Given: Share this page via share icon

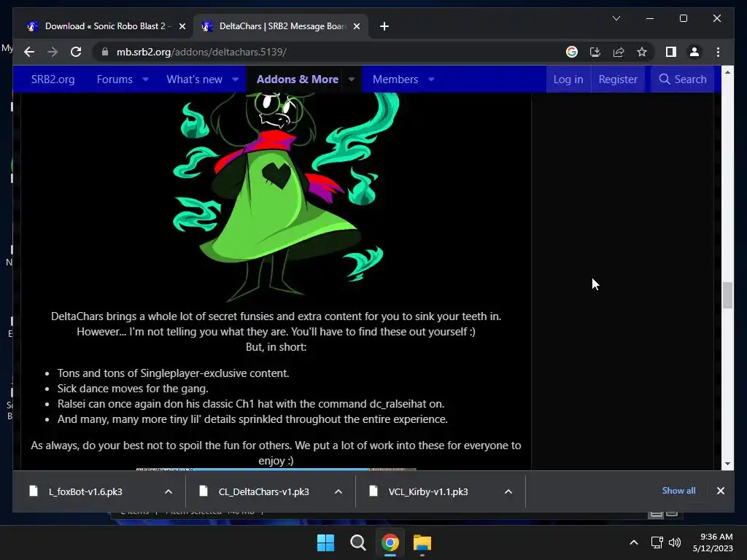Looking at the screenshot, I should coord(619,52).
